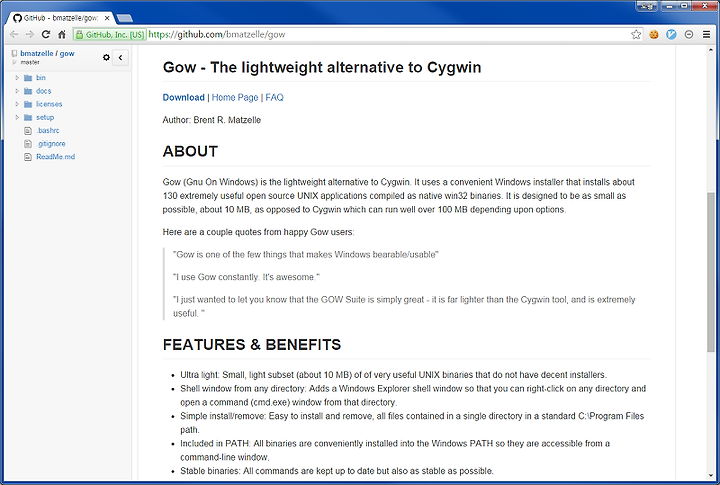Click the vertical scrollbar thumb
The image size is (720, 485).
(711, 272)
